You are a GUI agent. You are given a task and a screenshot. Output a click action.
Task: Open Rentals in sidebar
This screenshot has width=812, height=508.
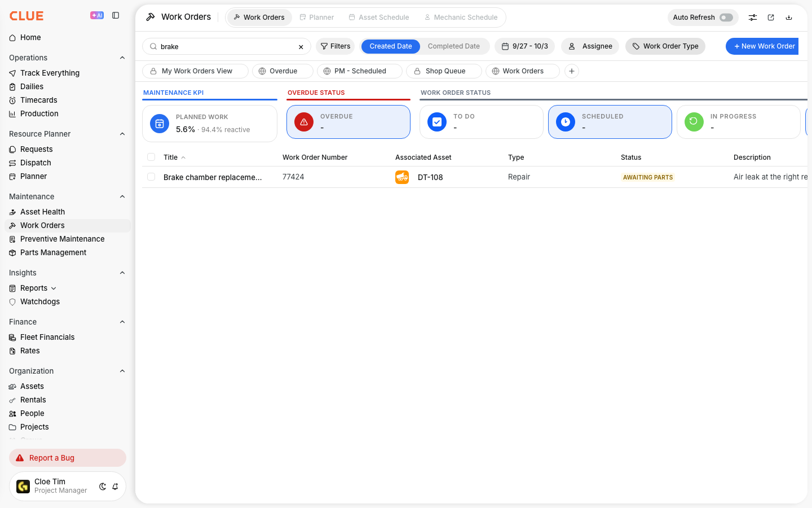click(33, 400)
